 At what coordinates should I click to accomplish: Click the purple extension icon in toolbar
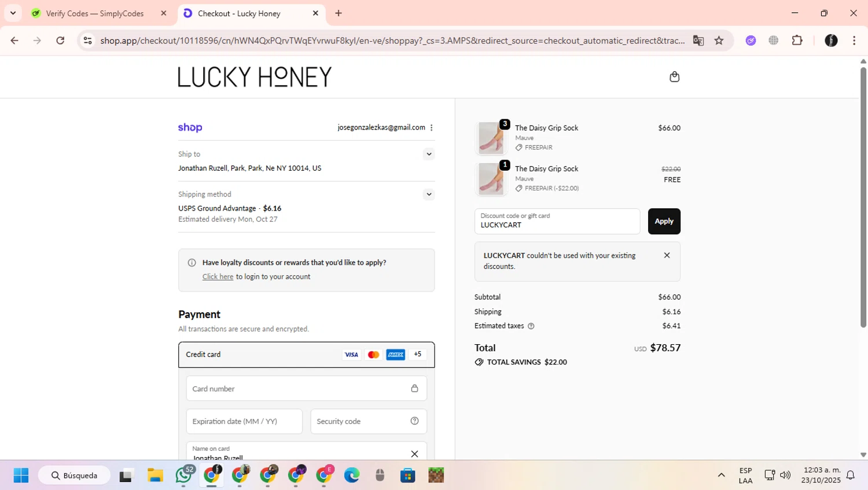(x=751, y=40)
